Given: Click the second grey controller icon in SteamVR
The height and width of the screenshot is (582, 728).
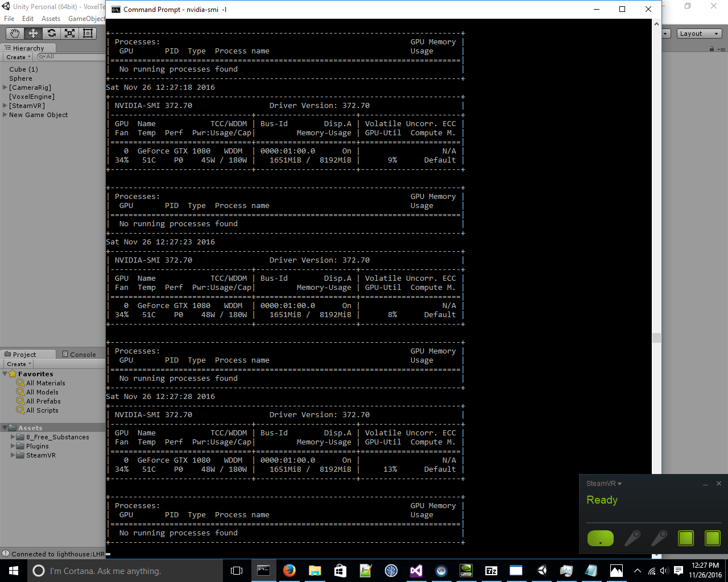Looking at the screenshot, I should click(659, 538).
